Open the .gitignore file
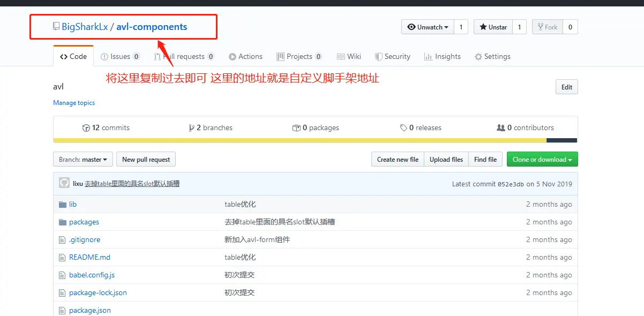 coord(85,239)
